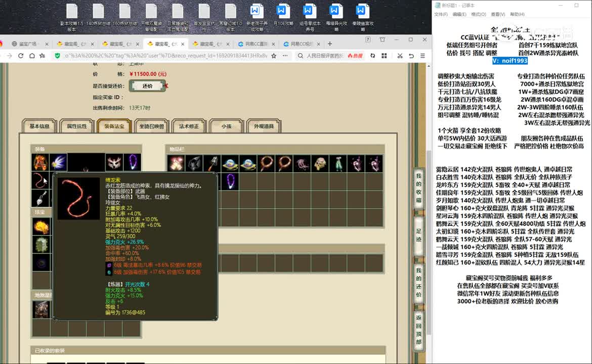The height and width of the screenshot is (364, 592).
Task: Select the golden flame treasure under 法宝
Action: click(41, 226)
